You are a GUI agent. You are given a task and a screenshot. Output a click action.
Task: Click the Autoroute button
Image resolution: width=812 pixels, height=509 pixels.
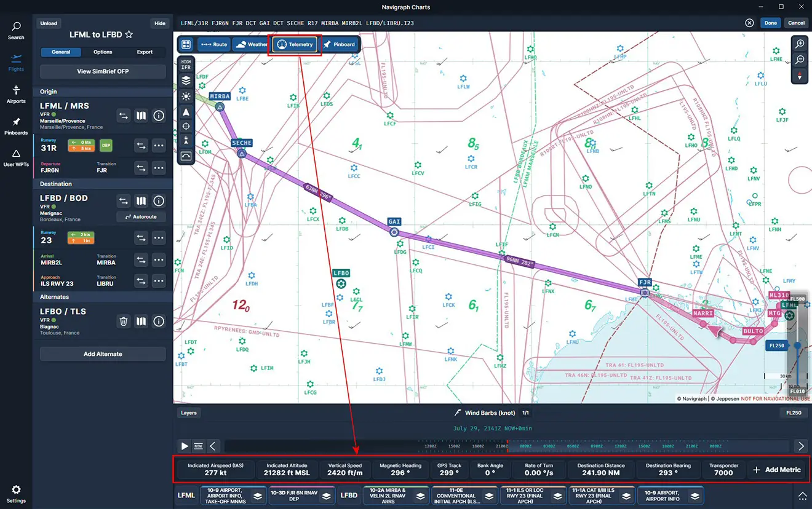tap(141, 217)
